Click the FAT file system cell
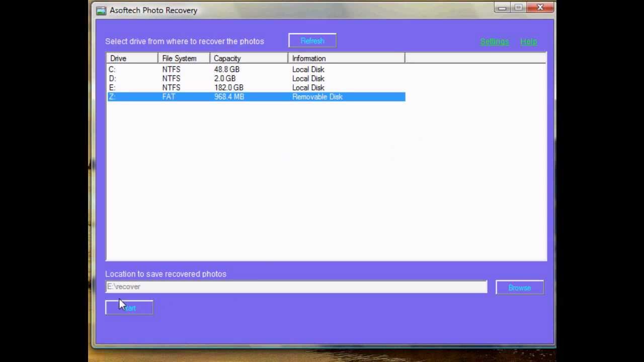Viewport: 644px width, 362px height. pyautogui.click(x=169, y=97)
